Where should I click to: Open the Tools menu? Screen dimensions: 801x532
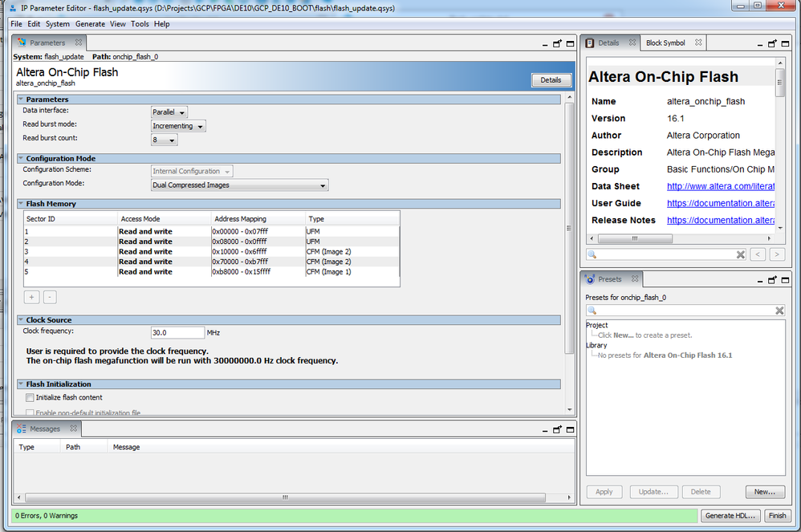140,23
